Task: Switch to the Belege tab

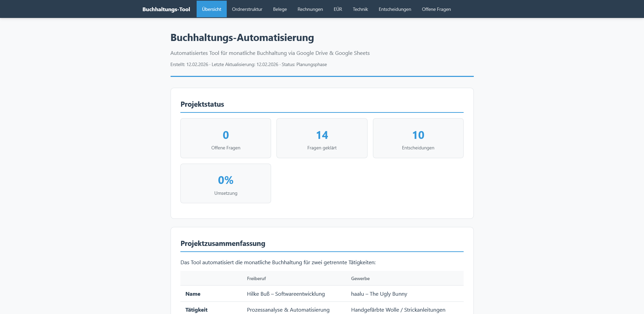Action: click(280, 9)
